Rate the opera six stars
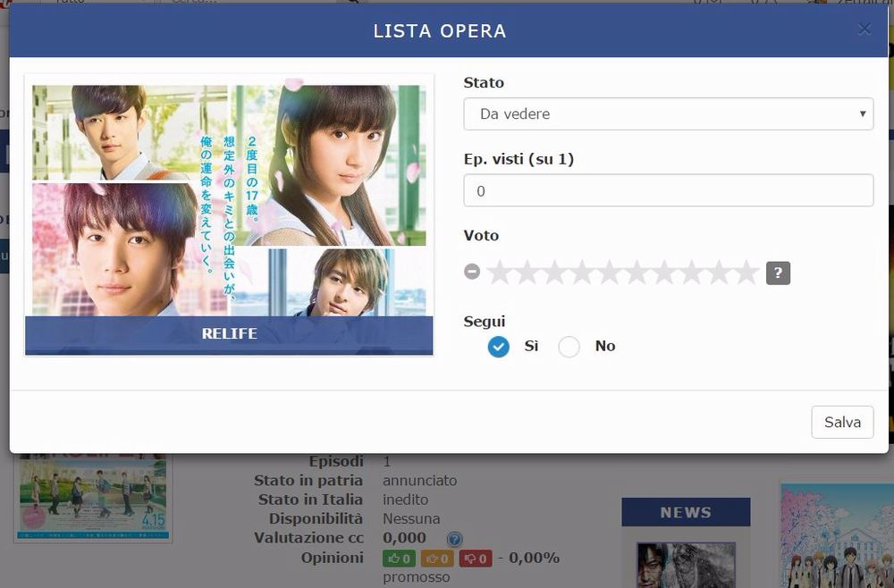Screen dimensions: 894x588 point(637,273)
